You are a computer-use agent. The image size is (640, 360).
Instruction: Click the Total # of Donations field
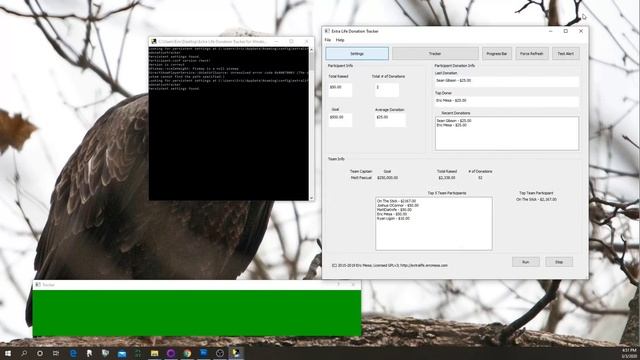pyautogui.click(x=387, y=90)
